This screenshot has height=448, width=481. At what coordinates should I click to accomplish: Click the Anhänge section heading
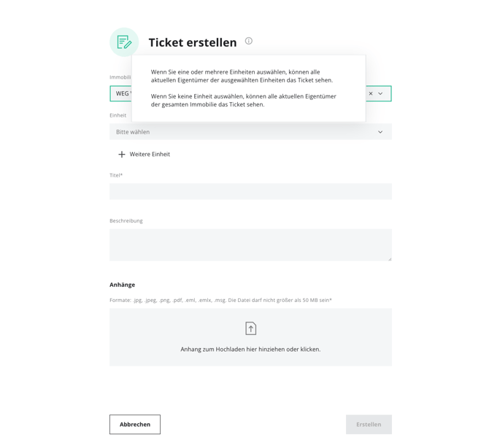point(123,285)
